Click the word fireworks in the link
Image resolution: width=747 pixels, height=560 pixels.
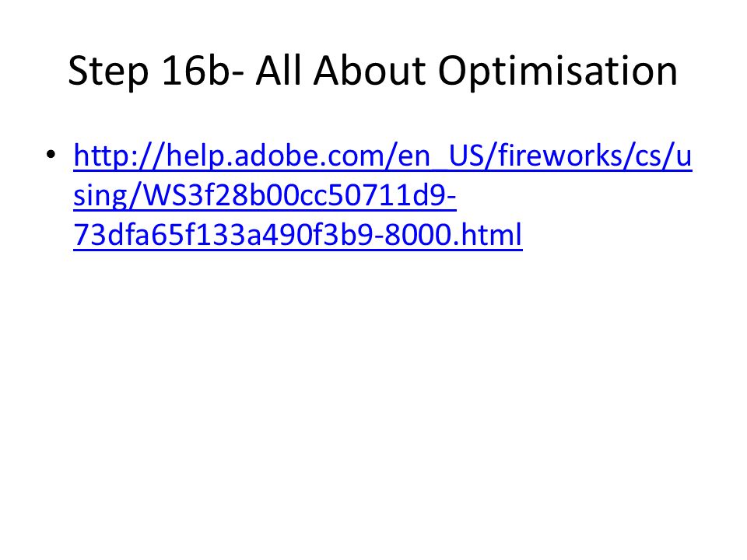click(560, 156)
